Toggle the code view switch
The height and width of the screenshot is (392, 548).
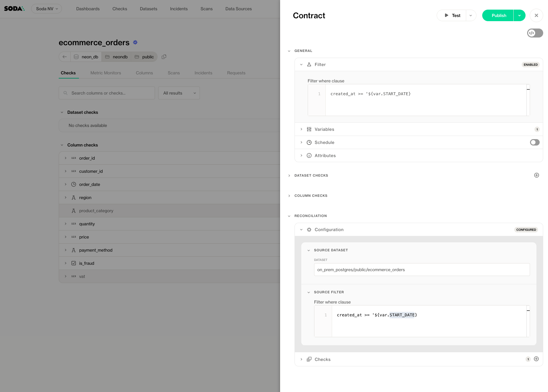tap(535, 33)
